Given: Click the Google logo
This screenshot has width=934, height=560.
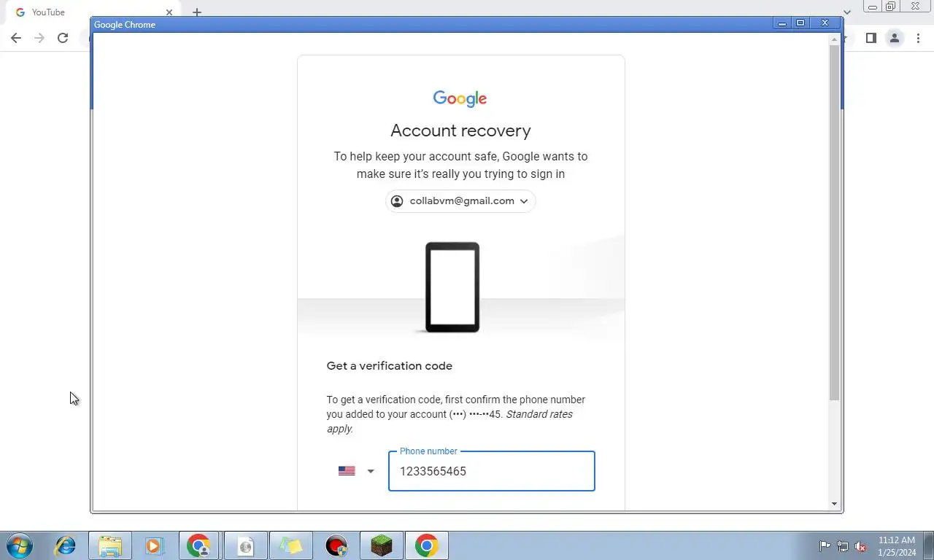Looking at the screenshot, I should 460,98.
